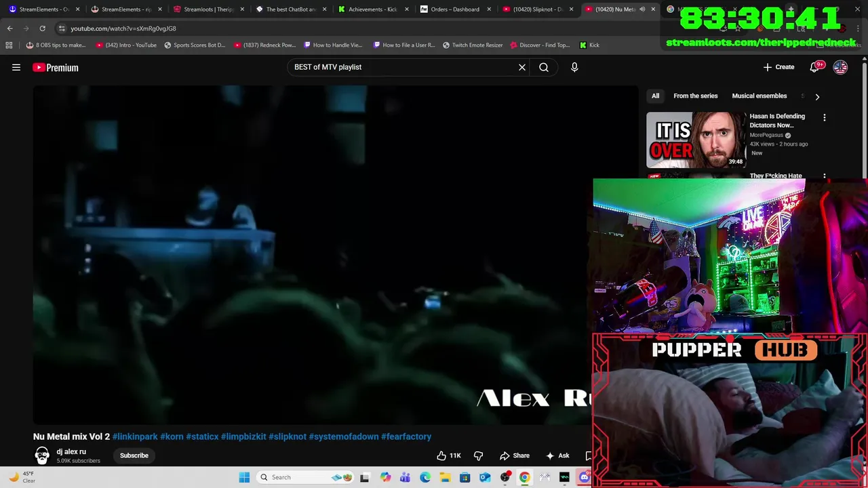
Task: Open the #linkinpark hashtag link
Action: 135,436
